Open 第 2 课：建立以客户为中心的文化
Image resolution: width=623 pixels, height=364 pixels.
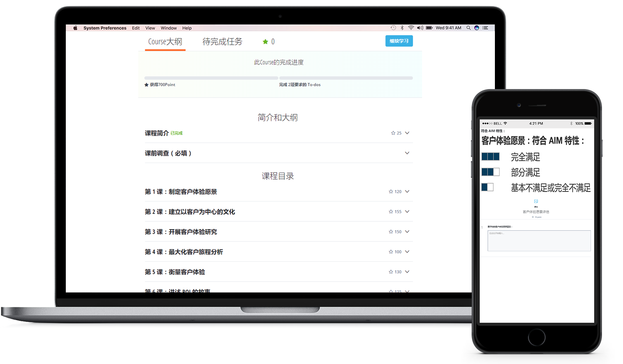point(190,212)
